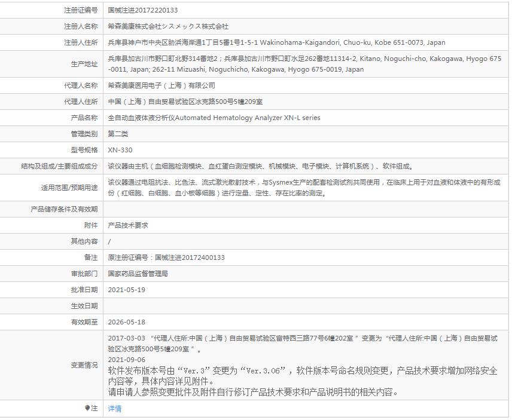This screenshot has height=420, width=512.
Task: Select the Wakinohama-Kaigandori registrant address
Action: 276,42
